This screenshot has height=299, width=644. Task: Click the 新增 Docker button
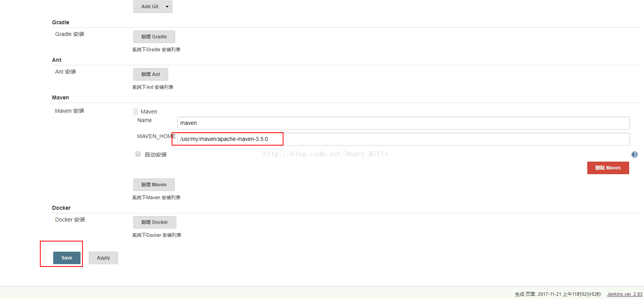(154, 222)
